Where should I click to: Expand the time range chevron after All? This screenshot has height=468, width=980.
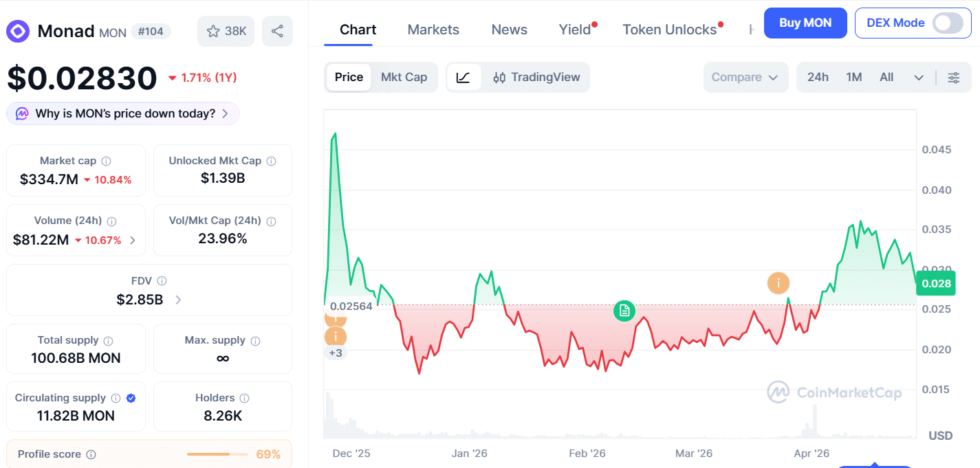point(919,78)
